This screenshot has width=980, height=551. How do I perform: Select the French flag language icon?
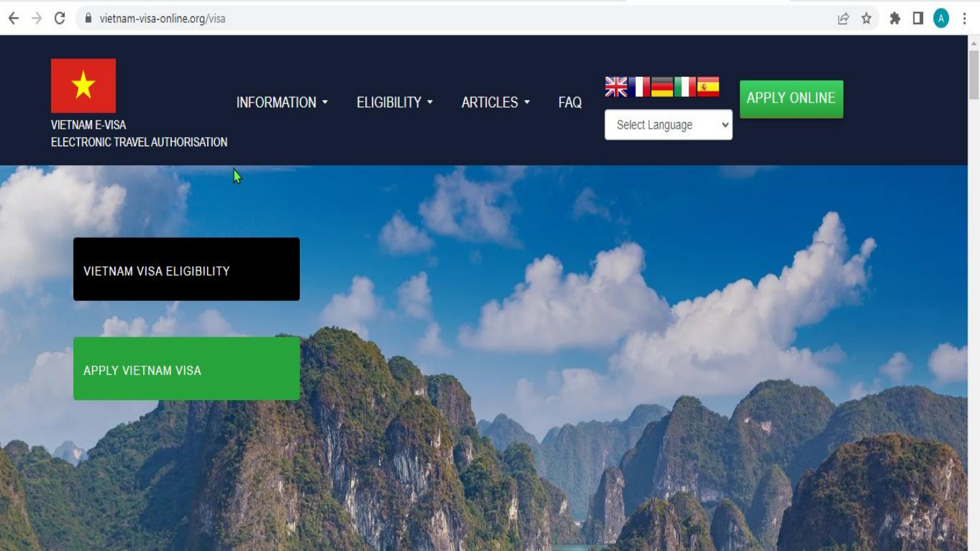pyautogui.click(x=640, y=86)
